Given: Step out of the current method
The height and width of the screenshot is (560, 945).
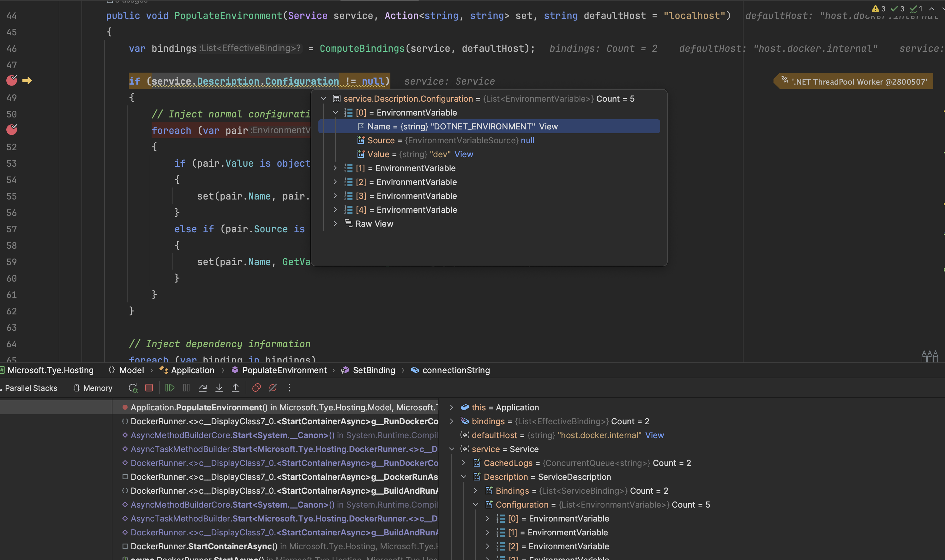Looking at the screenshot, I should coord(236,388).
